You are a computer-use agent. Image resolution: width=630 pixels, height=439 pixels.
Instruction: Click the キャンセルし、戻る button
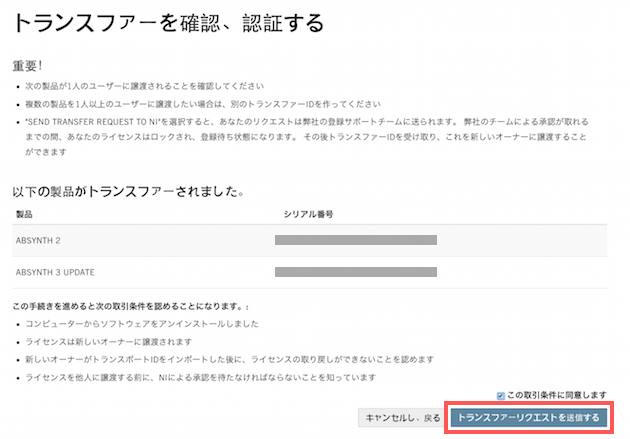click(403, 418)
